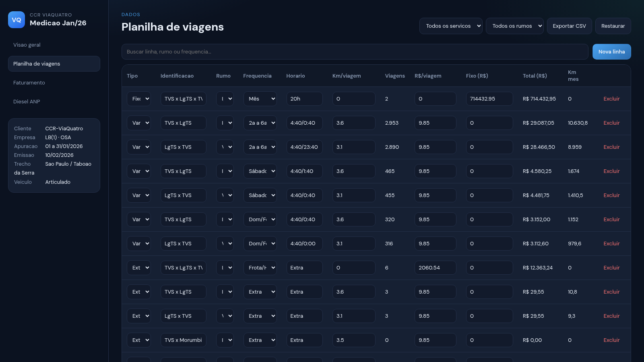
Task: Open Frequencia dropdown showing Mês
Action: click(x=260, y=99)
